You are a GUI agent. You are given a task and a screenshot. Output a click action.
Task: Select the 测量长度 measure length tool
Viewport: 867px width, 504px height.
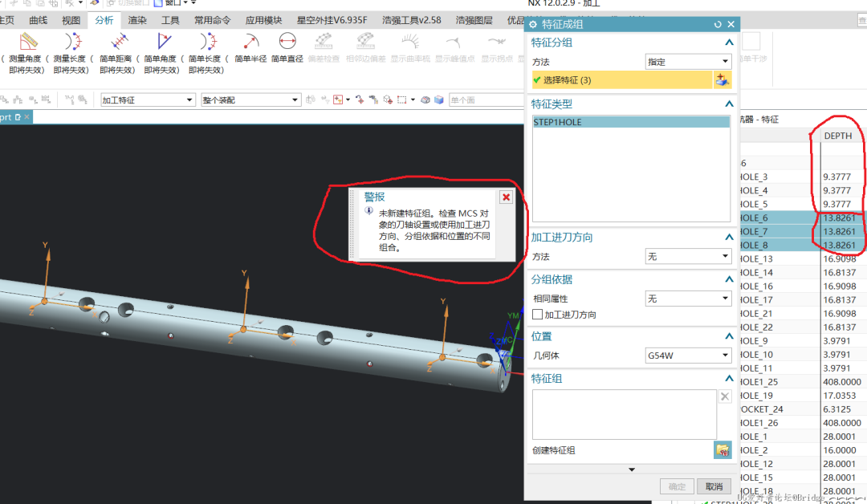(x=71, y=53)
